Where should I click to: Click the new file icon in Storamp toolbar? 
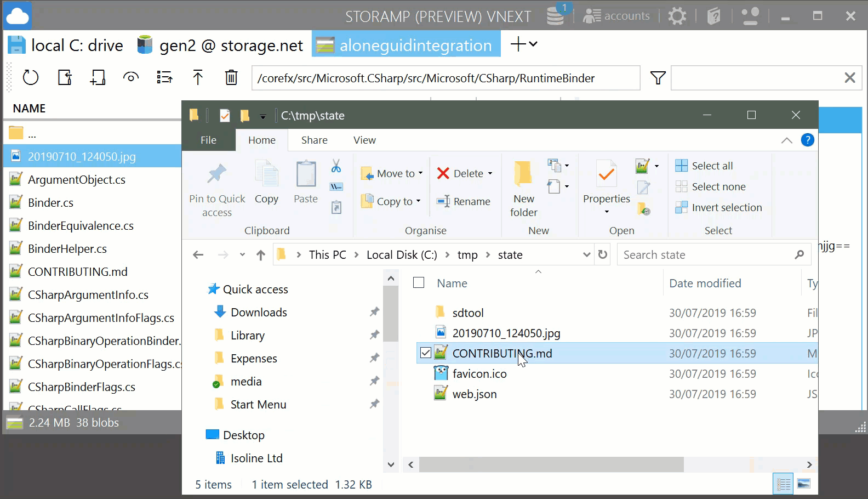tap(65, 78)
